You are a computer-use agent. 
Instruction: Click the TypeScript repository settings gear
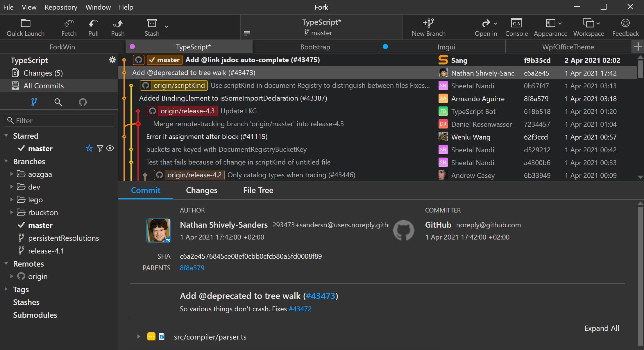(112, 60)
